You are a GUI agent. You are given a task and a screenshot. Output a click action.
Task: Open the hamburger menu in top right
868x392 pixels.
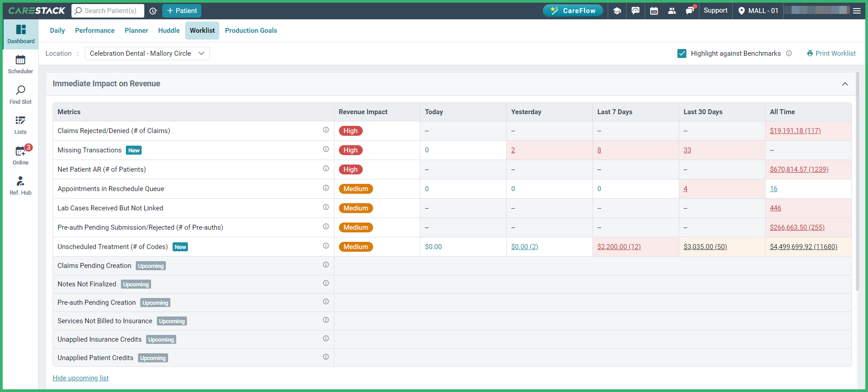857,11
